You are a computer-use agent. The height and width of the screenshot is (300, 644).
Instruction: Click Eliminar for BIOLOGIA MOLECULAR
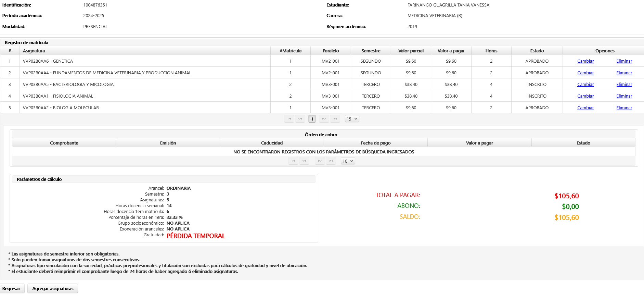click(624, 108)
